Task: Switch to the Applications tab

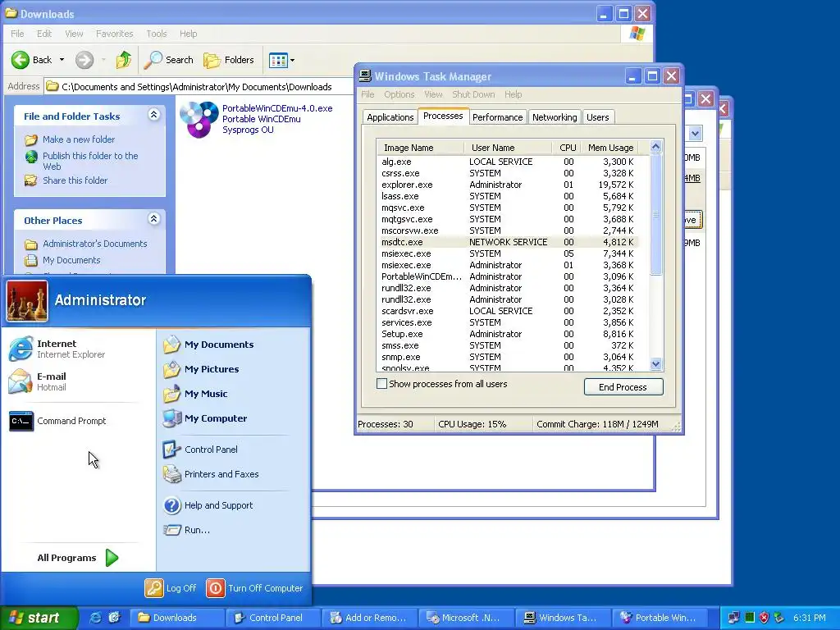Action: pos(390,117)
